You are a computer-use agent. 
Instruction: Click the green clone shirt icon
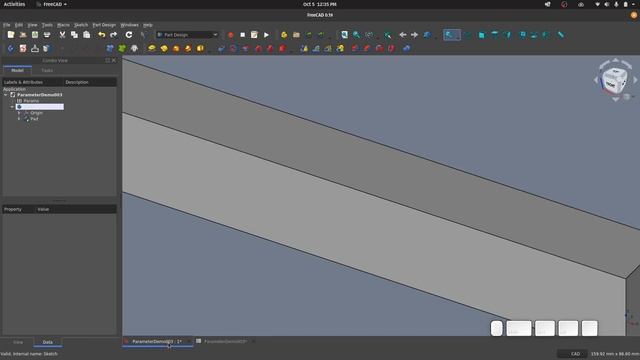(122, 48)
